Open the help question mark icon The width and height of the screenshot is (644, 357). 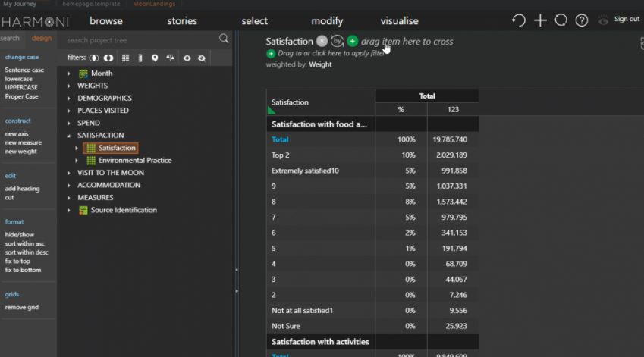(x=582, y=20)
